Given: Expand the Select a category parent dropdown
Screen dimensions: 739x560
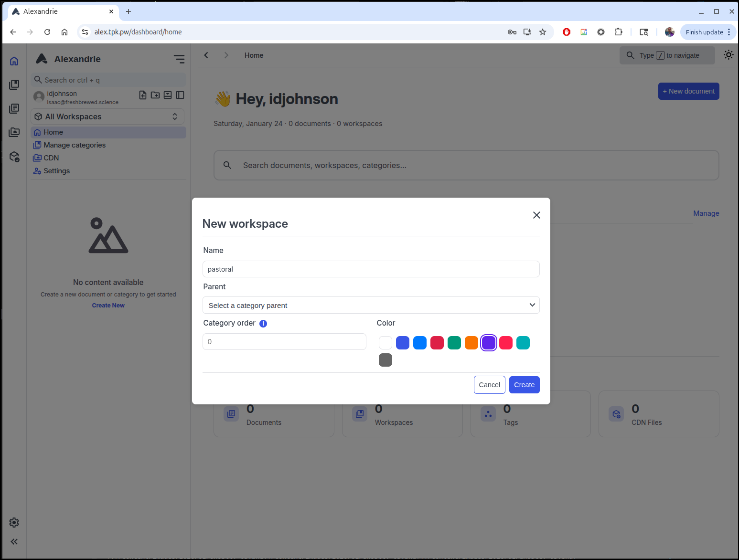Looking at the screenshot, I should pos(371,306).
